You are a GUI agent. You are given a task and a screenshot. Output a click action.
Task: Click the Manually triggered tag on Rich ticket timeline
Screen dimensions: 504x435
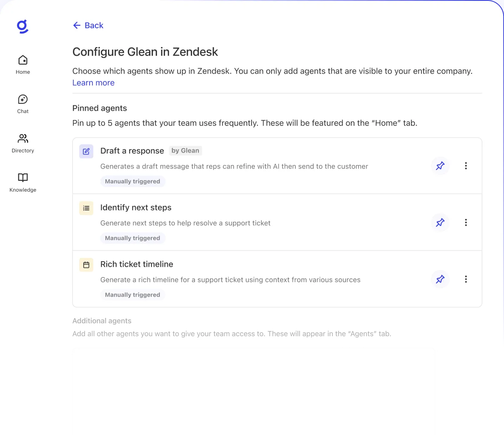coord(132,295)
